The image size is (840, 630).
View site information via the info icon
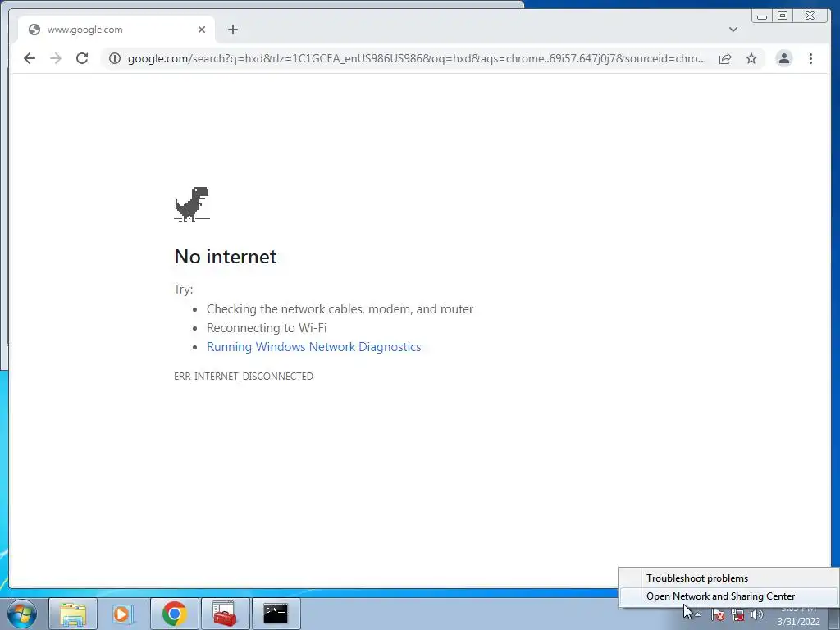[115, 58]
